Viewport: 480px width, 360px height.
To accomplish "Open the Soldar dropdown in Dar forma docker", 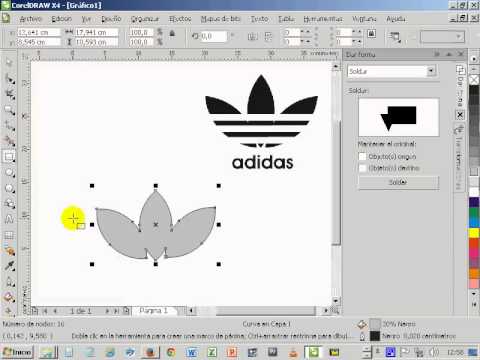I will 431,71.
